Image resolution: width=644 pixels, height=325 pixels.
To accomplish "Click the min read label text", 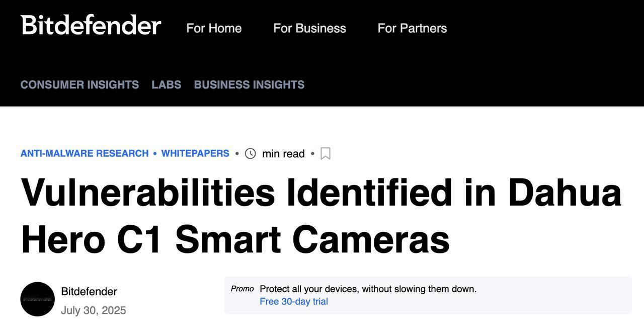I will (x=283, y=154).
